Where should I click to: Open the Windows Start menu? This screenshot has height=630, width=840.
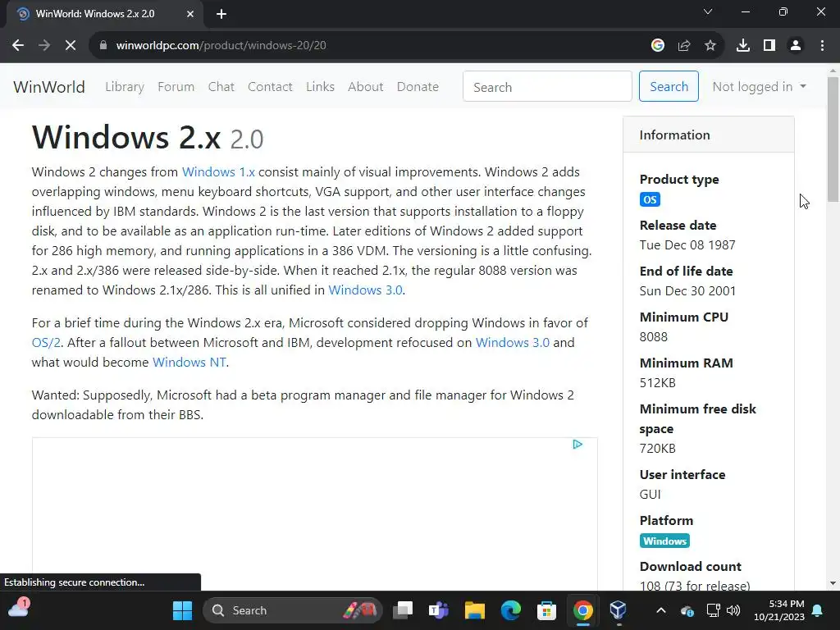(x=182, y=610)
